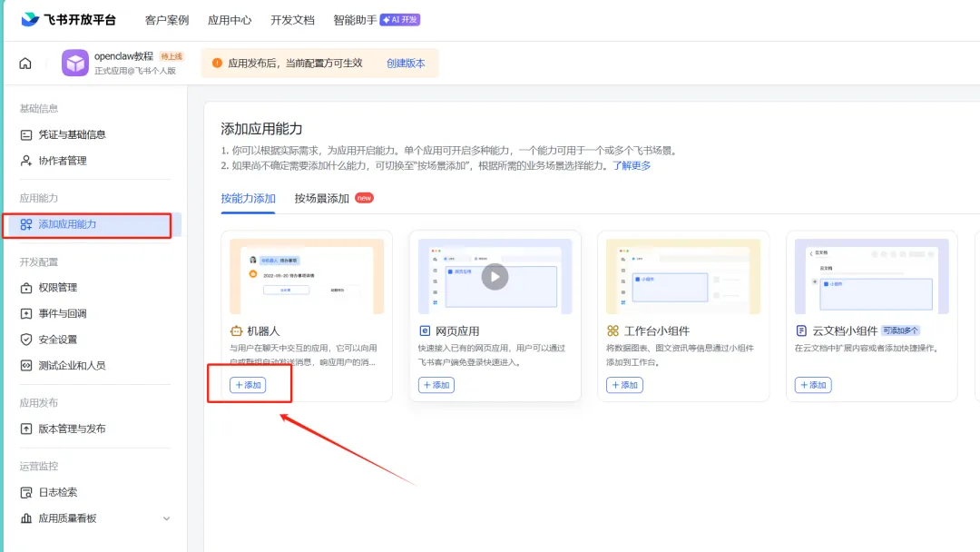Image resolution: width=980 pixels, height=552 pixels.
Task: Open 应用中心 in top navigation
Action: point(230,20)
